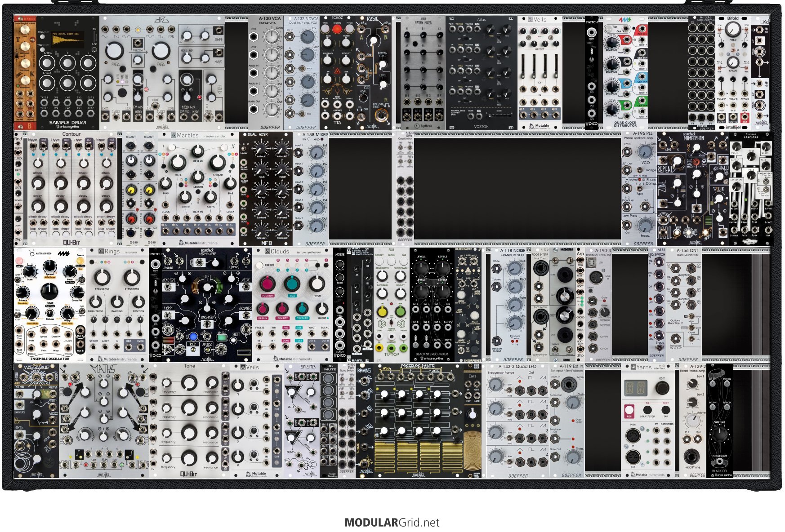Click the green MIX knob on FSU

tap(400, 312)
